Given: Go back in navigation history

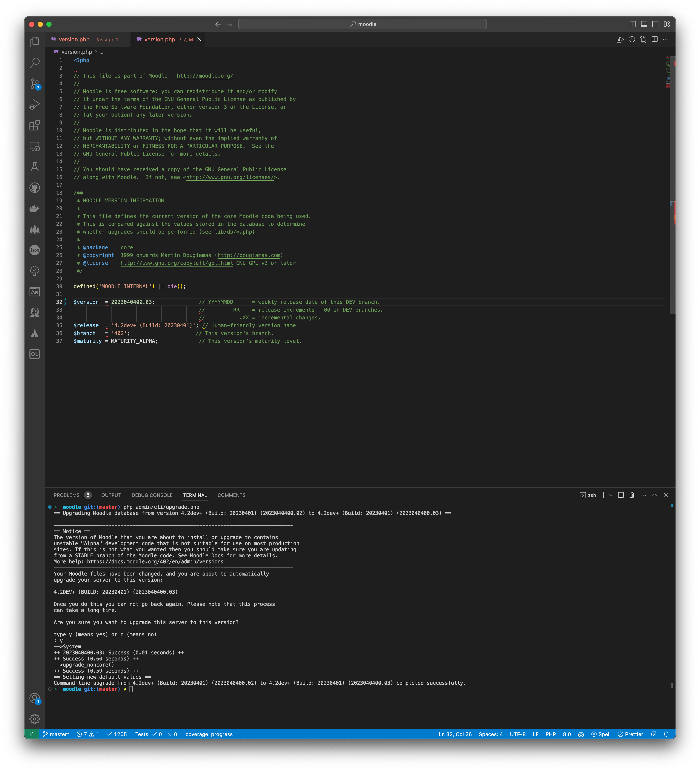Looking at the screenshot, I should click(218, 24).
